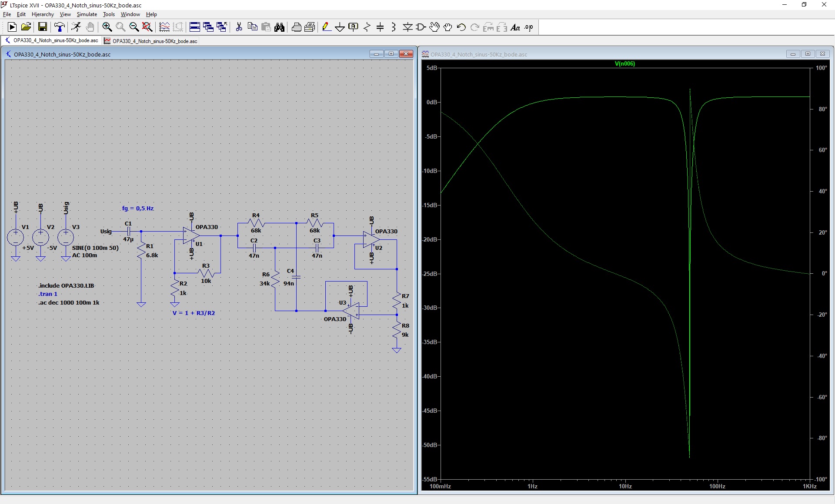This screenshot has width=835, height=504.
Task: Open the Edit menu
Action: click(x=21, y=14)
